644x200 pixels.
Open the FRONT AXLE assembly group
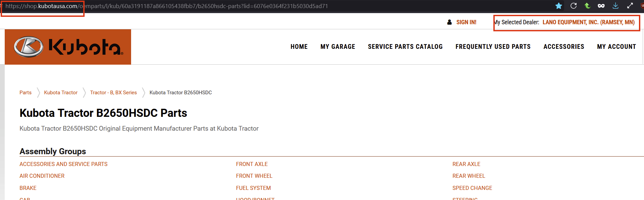pyautogui.click(x=252, y=164)
